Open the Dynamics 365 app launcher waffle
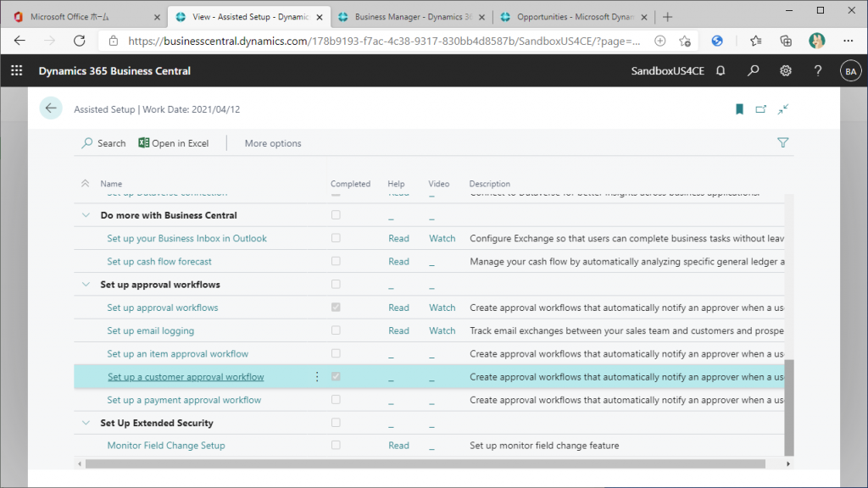This screenshot has height=488, width=868. pos(17,71)
